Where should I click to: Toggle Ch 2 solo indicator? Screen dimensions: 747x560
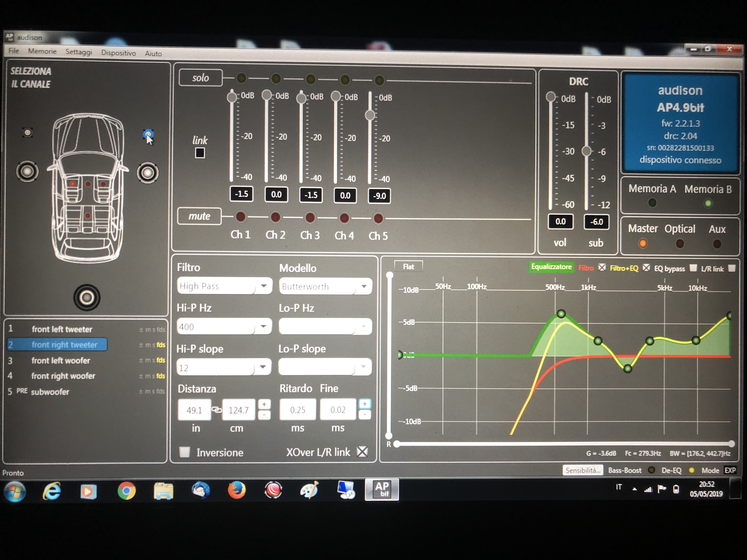coord(276,79)
